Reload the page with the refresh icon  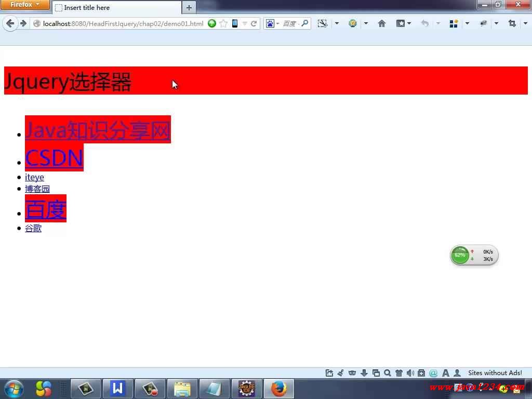(254, 24)
